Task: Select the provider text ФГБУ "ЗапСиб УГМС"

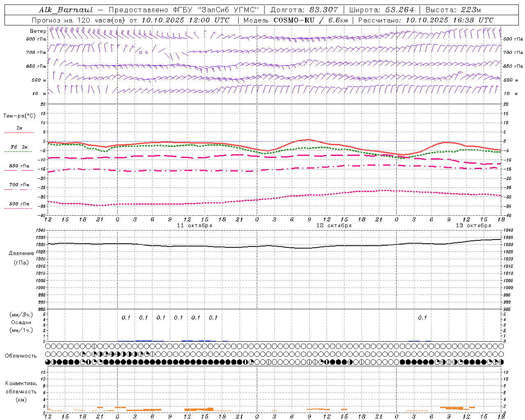Action: point(216,10)
